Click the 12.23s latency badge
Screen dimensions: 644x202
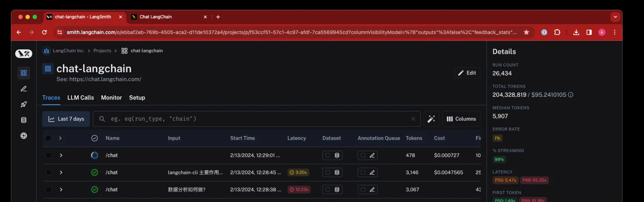pyautogui.click(x=299, y=190)
